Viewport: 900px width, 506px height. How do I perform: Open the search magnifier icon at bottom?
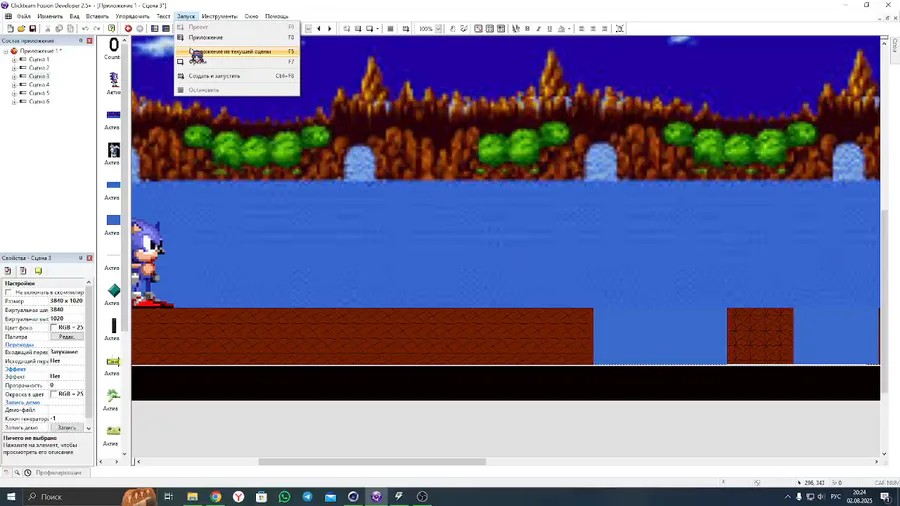(17, 473)
